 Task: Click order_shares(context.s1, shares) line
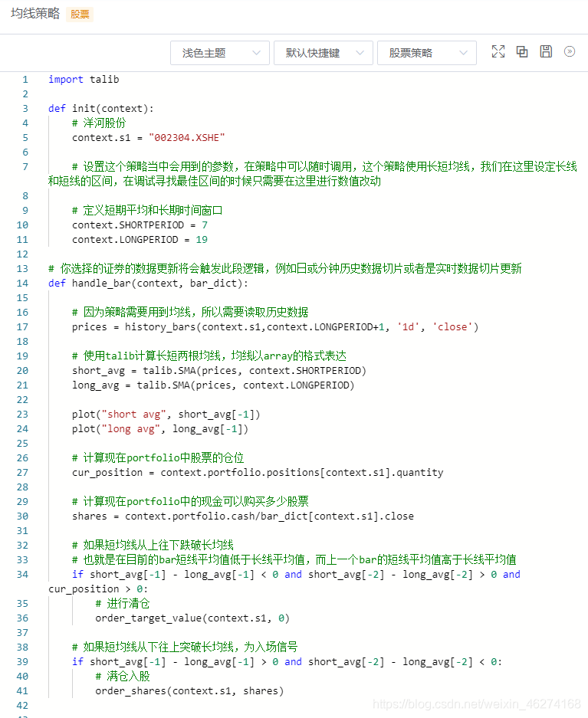(x=189, y=691)
